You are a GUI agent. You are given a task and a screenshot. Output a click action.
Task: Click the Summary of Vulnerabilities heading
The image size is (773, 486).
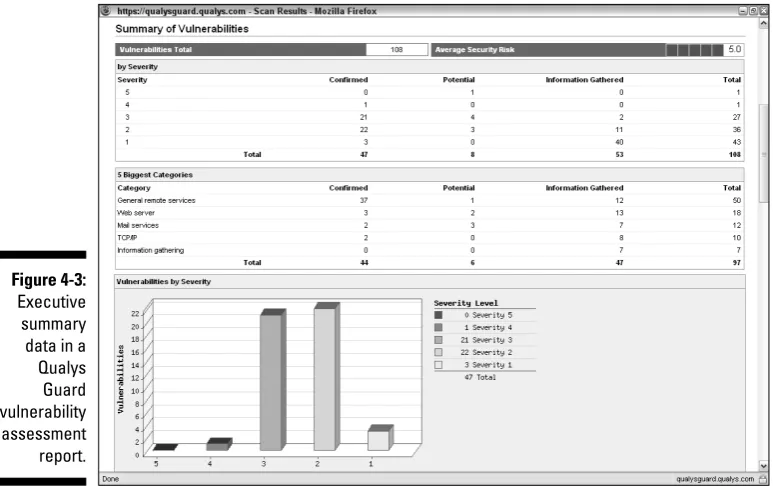(x=182, y=29)
